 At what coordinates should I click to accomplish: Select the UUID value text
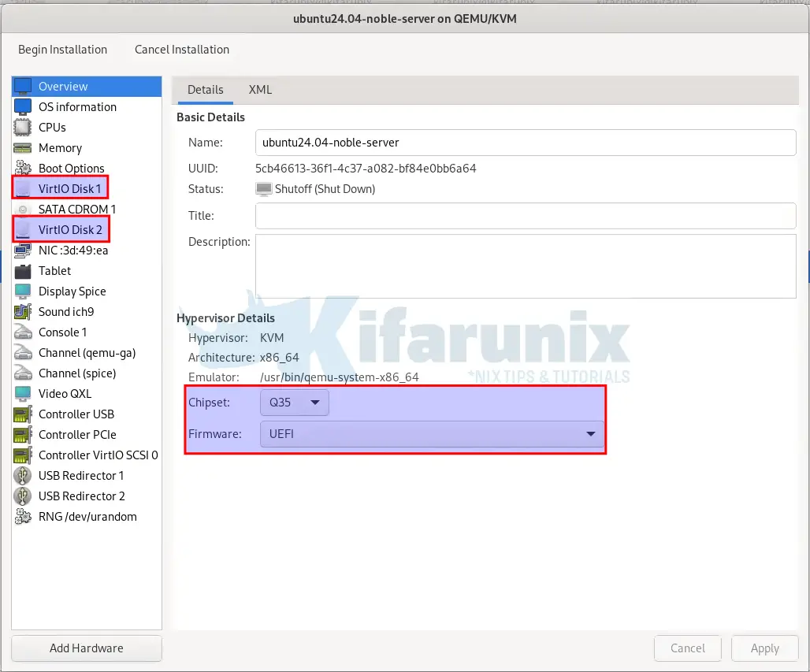tap(366, 169)
